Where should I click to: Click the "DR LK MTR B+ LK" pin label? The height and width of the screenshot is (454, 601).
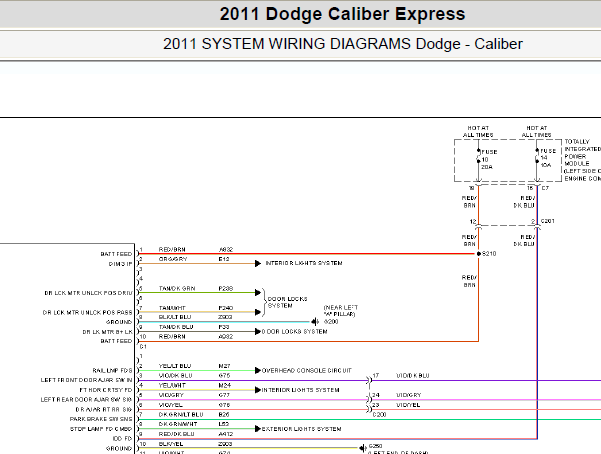tap(107, 332)
